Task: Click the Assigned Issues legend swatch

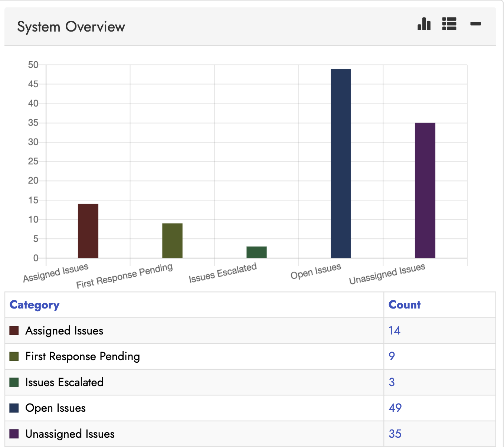Action: [x=14, y=330]
